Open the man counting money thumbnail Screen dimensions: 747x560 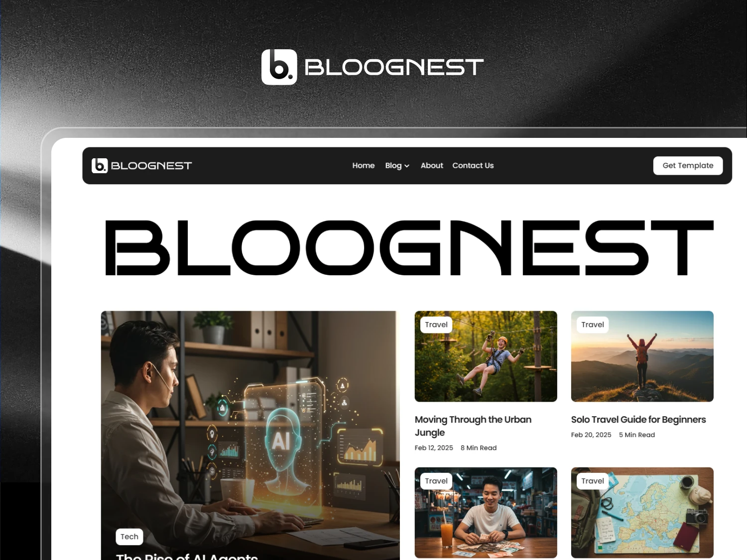tap(486, 513)
